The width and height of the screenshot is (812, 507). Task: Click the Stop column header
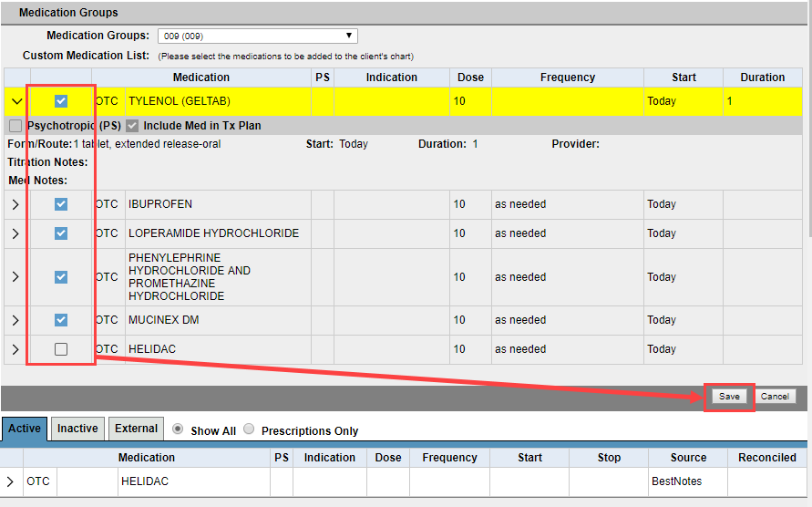pos(609,458)
